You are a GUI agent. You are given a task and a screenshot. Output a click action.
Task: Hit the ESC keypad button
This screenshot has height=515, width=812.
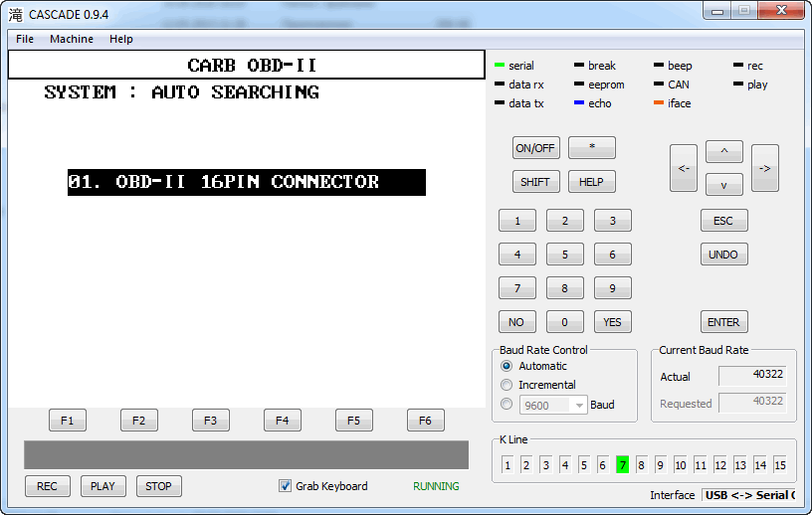(x=724, y=221)
